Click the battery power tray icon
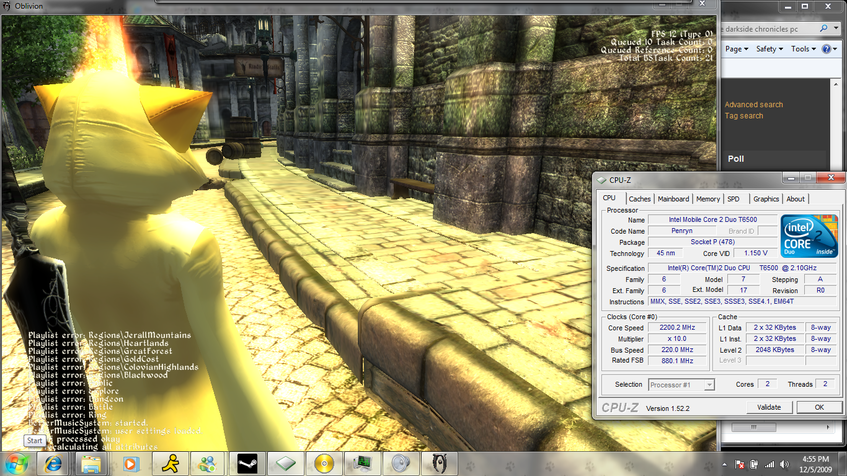This screenshot has width=847, height=476. click(x=754, y=465)
